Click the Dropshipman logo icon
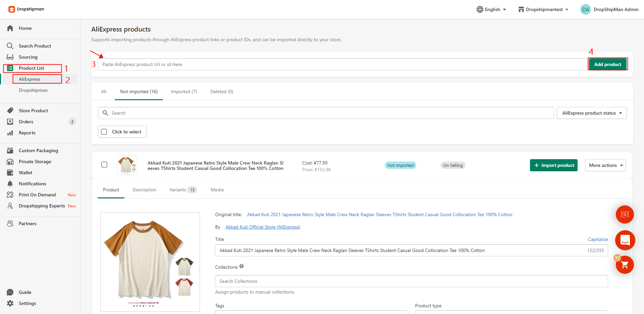This screenshot has width=644, height=314. pyautogui.click(x=12, y=9)
